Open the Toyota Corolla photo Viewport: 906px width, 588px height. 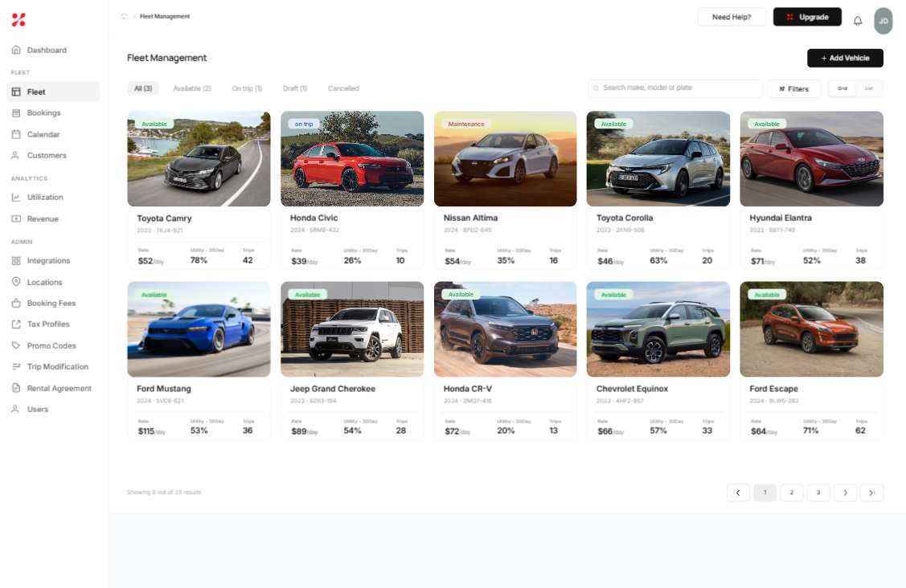[x=658, y=159]
